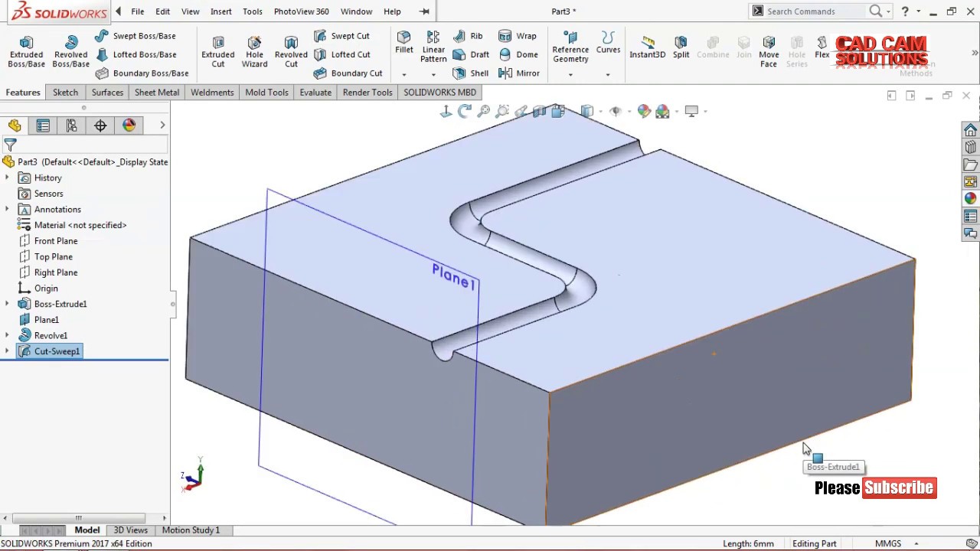Open the Sheet Metal tab
The image size is (980, 551).
(x=157, y=93)
